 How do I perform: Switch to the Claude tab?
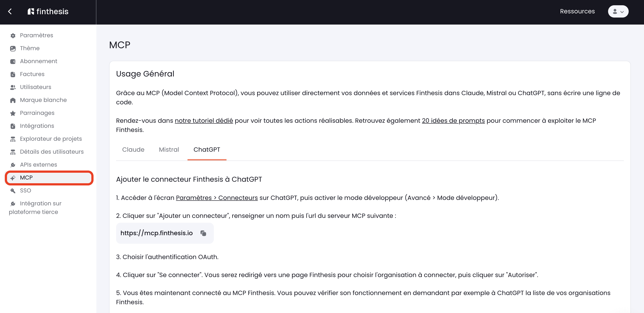tap(133, 150)
